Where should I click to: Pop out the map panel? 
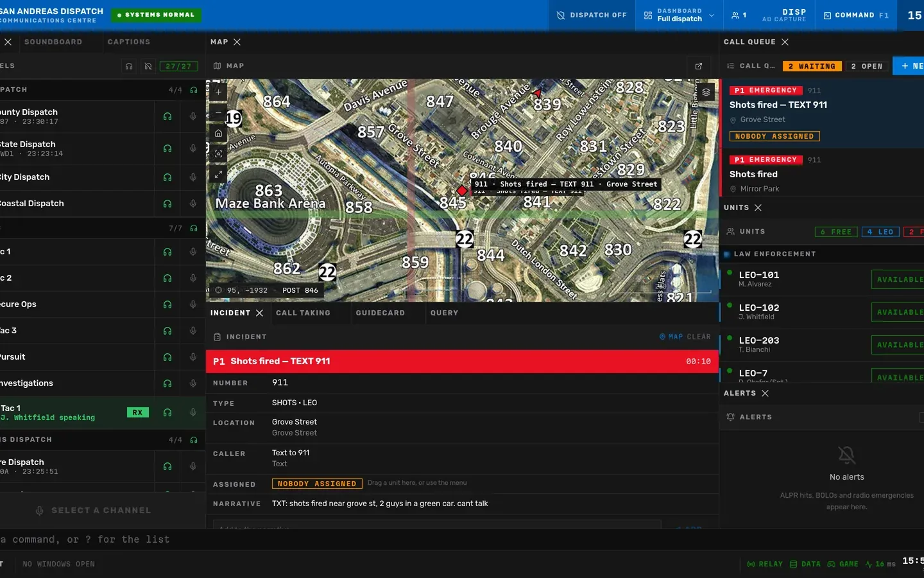pos(699,66)
